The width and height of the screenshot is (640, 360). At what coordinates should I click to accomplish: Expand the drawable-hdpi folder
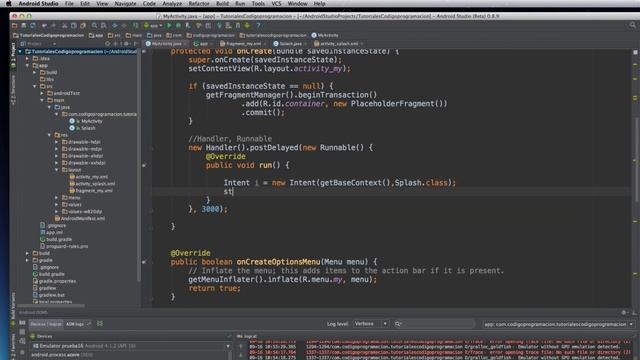57,142
